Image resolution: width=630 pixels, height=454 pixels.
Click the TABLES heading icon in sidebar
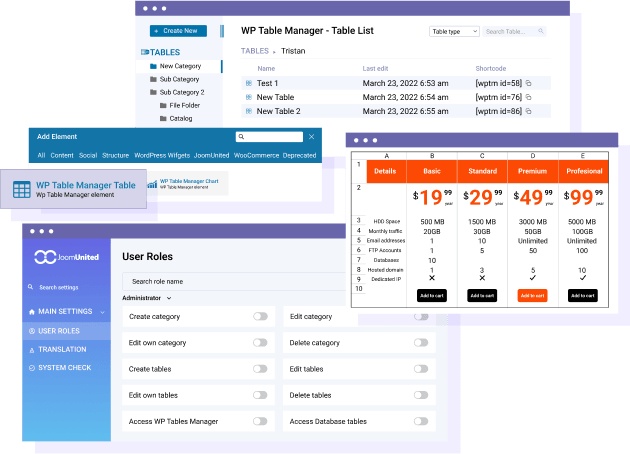click(x=145, y=52)
